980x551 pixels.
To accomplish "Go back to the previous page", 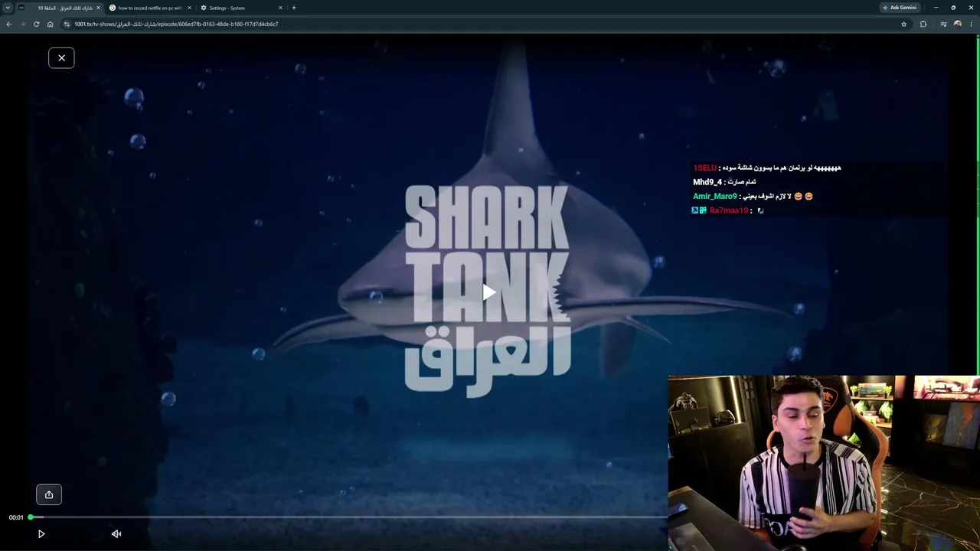I will 9,24.
